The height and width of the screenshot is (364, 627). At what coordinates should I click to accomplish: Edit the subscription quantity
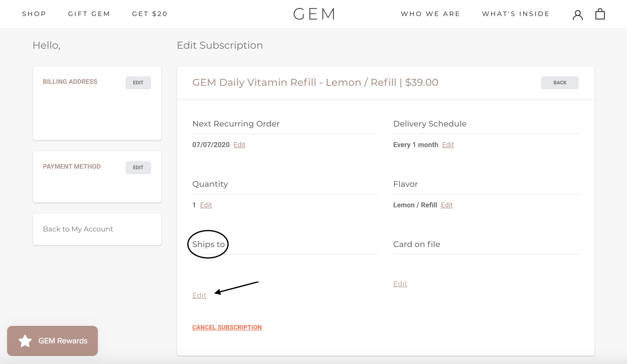206,205
